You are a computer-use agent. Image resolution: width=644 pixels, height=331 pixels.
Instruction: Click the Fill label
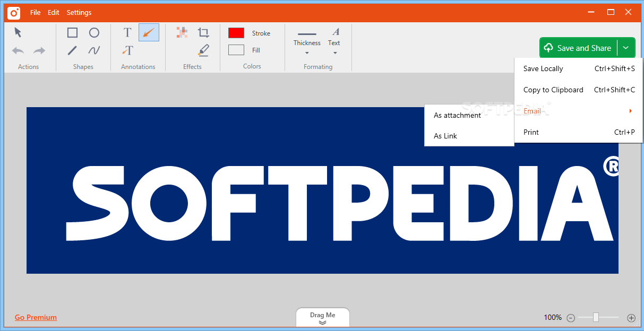coord(256,50)
